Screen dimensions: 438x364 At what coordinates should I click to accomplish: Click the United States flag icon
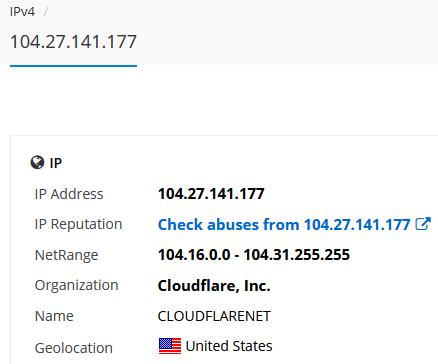[170, 346]
